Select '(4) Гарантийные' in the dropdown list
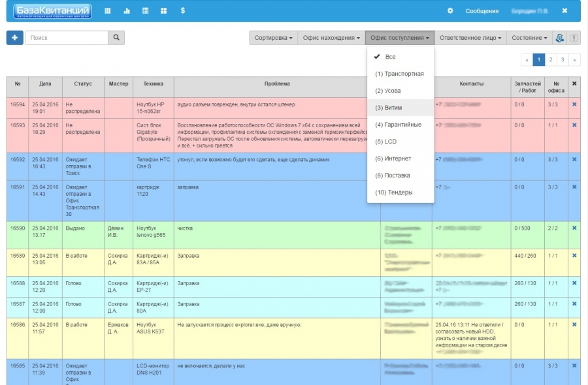The height and width of the screenshot is (385, 588). coord(398,125)
